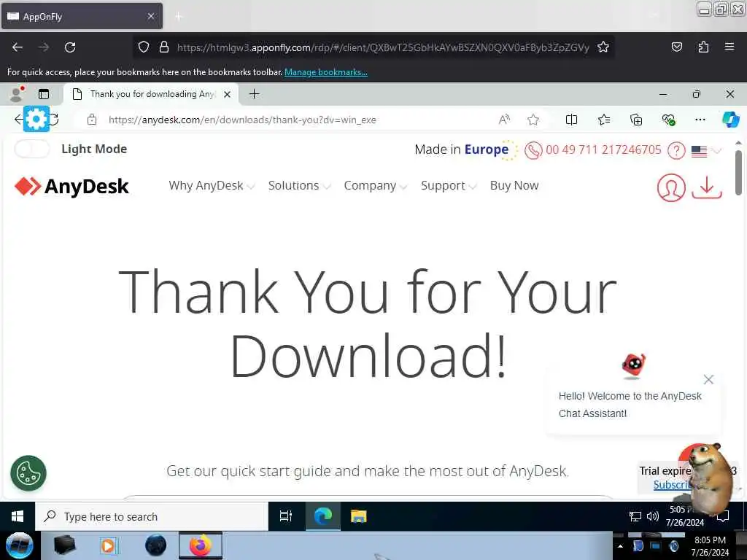The height and width of the screenshot is (560, 747).
Task: Open media player icon on local taskbar
Action: click(109, 545)
